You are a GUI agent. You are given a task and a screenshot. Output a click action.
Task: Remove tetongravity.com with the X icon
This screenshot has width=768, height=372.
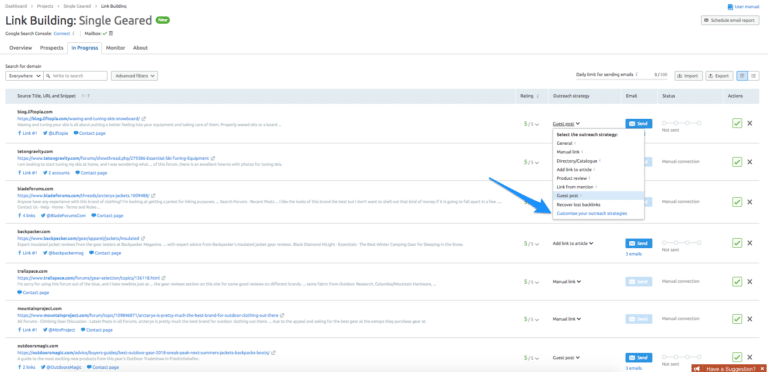pyautogui.click(x=749, y=162)
